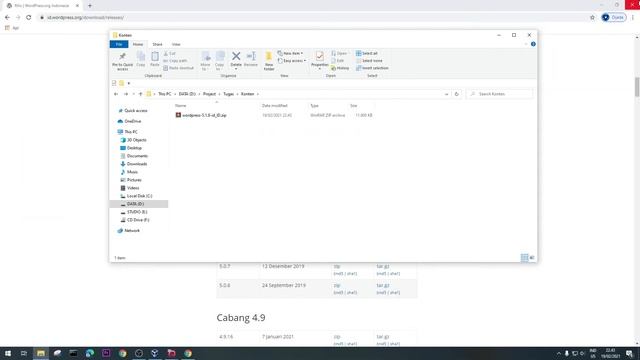This screenshot has height=360, width=640.
Task: Click DATA (D:) in the address path
Action: click(x=187, y=94)
